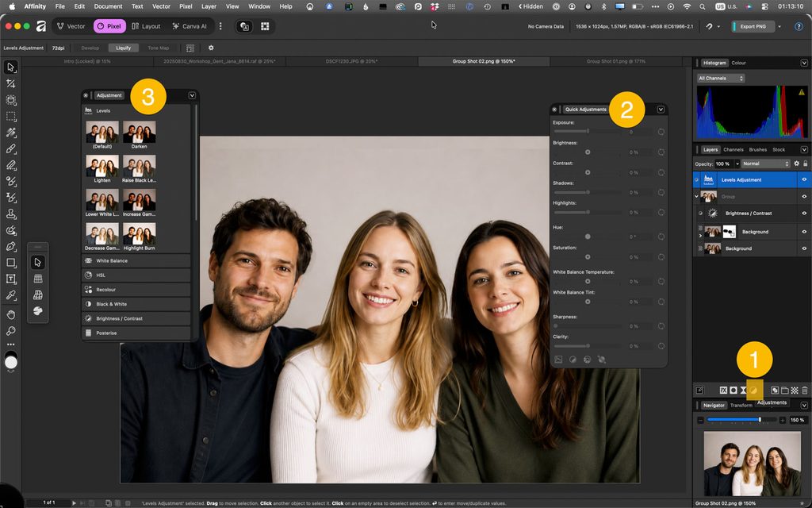Click the vertical three-dot icon beside Canva AI
This screenshot has height=508, width=812.
[220, 26]
